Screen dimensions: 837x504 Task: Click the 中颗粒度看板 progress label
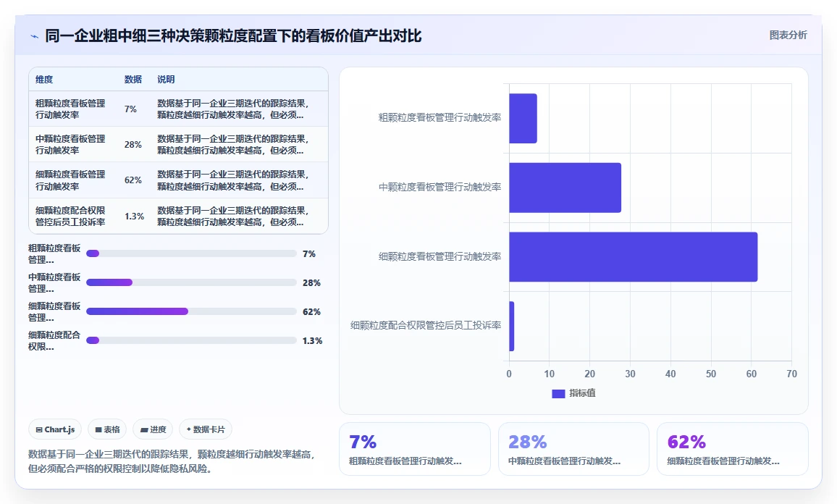[x=54, y=282]
